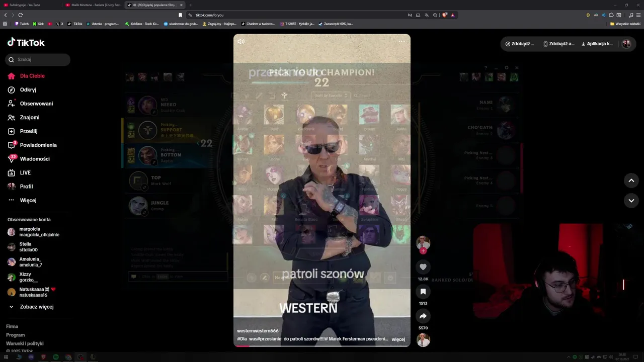This screenshot has height=362, width=644.
Task: Open Wszystkie zakładki folder
Action: pos(625,24)
